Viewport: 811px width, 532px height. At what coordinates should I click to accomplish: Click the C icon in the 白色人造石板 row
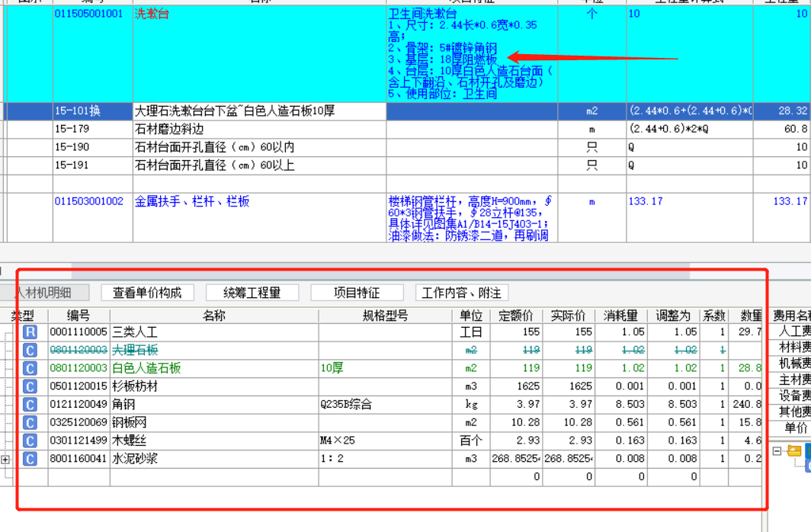[30, 368]
